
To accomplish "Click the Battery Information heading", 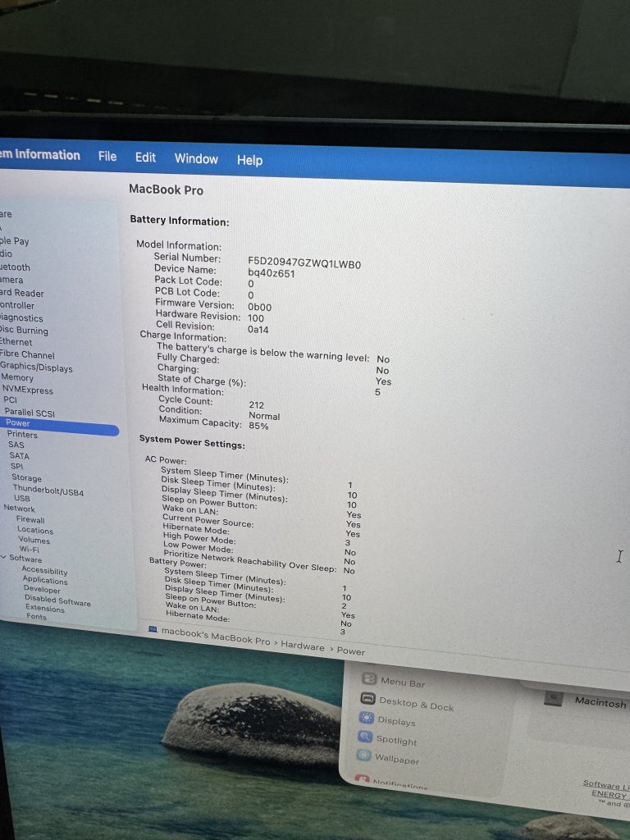I will click(x=180, y=221).
